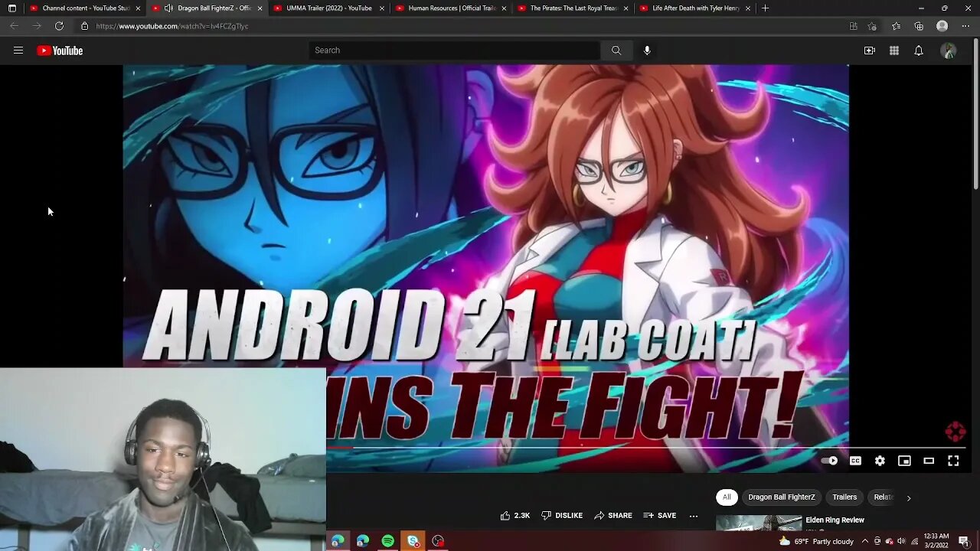Search with your voice microphone icon

tap(647, 51)
